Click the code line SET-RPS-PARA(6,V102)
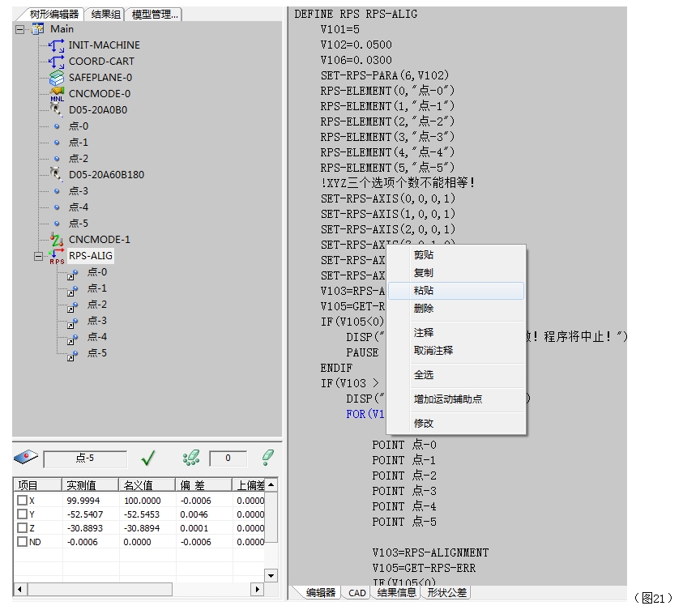700x610 pixels. pyautogui.click(x=384, y=75)
